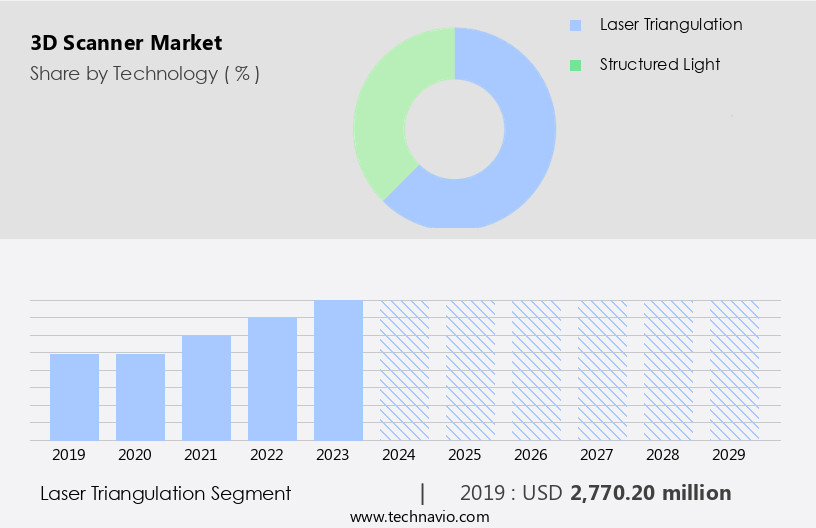The height and width of the screenshot is (528, 816).
Task: Select the solid bar for 2020
Action: 140,397
